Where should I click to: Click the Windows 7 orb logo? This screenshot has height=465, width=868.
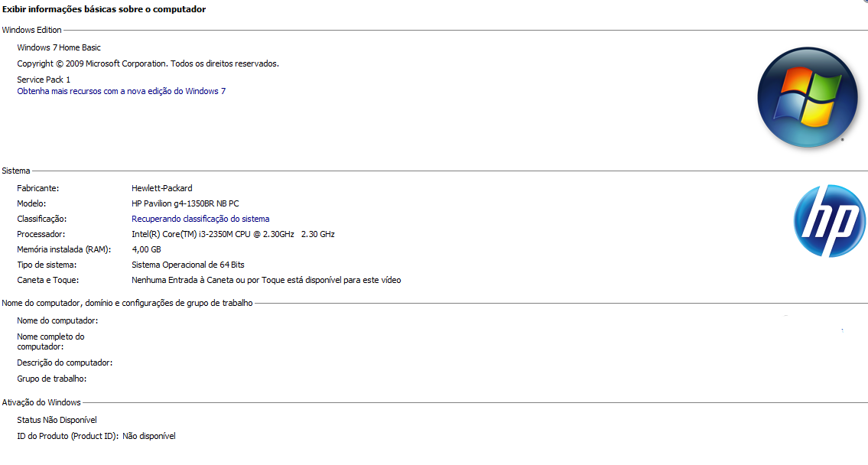pyautogui.click(x=808, y=97)
